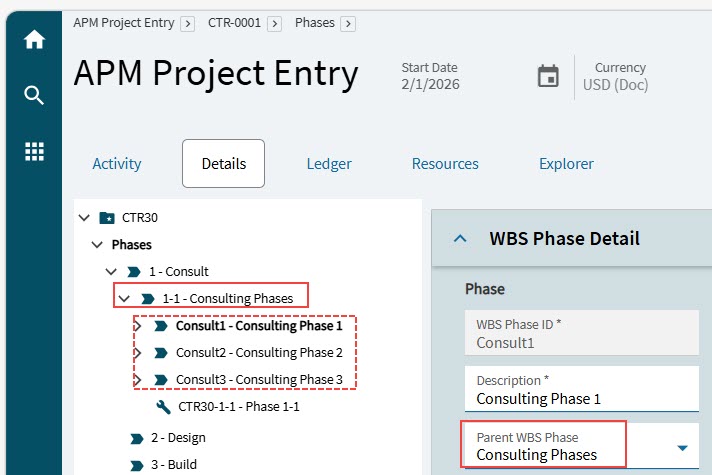Go to the Home icon in sidebar
The height and width of the screenshot is (475, 712).
[35, 40]
